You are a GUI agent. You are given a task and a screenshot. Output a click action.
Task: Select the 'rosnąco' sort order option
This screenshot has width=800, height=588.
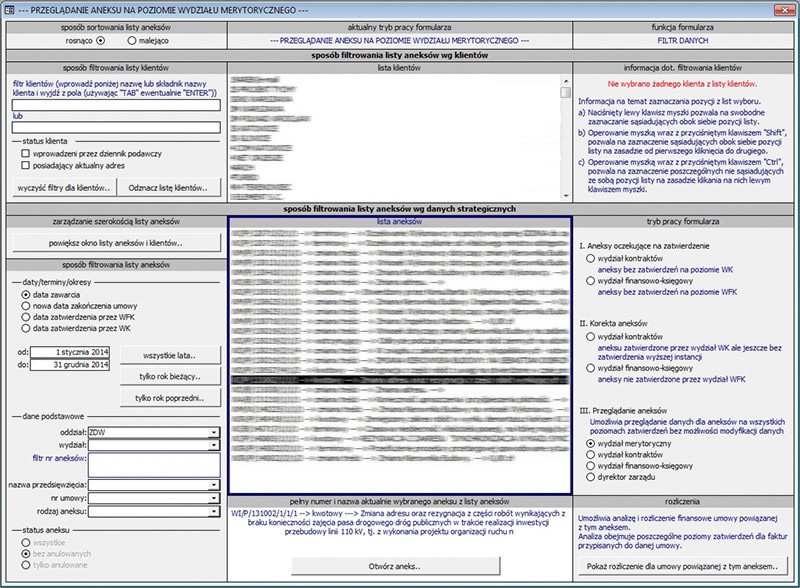(101, 41)
